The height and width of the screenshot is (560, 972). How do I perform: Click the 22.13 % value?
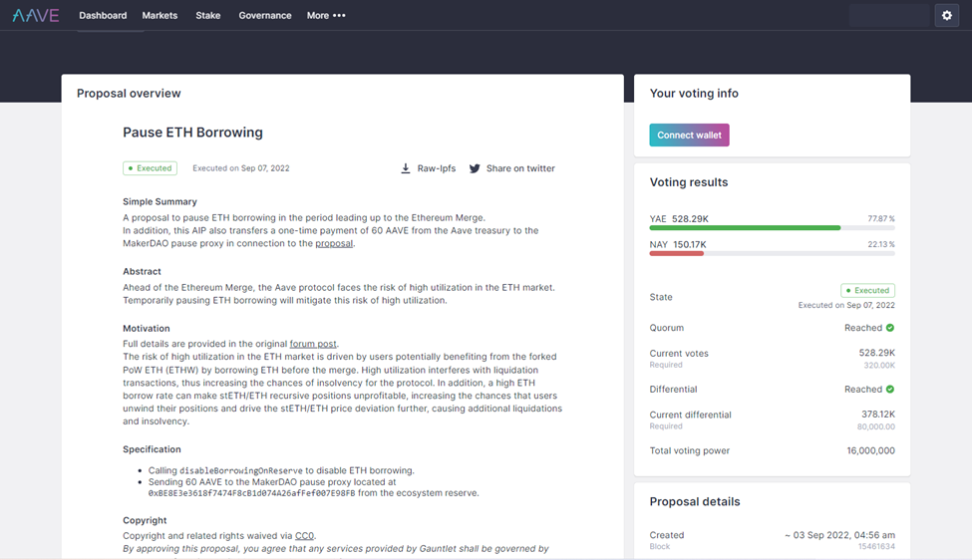(x=881, y=245)
